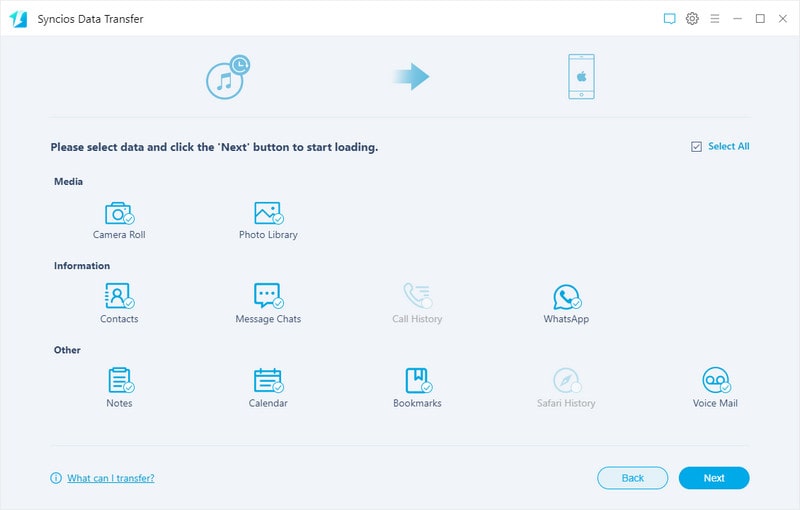800x510 pixels.
Task: Click the Back button
Action: coord(633,478)
